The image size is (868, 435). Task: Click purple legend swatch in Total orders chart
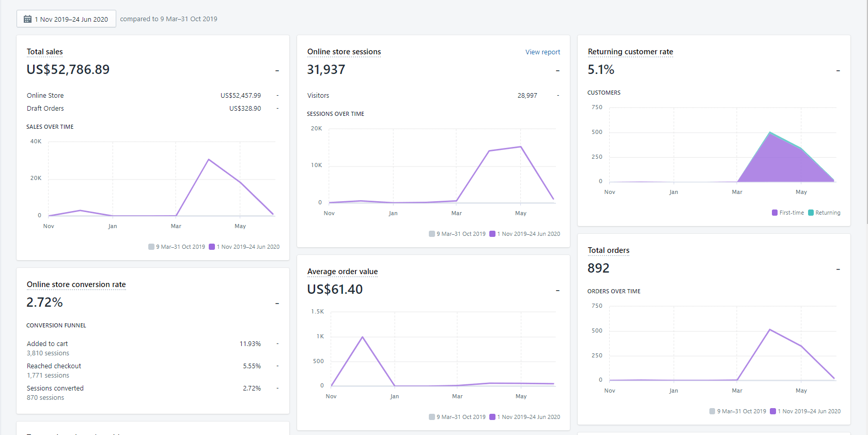[773, 411]
